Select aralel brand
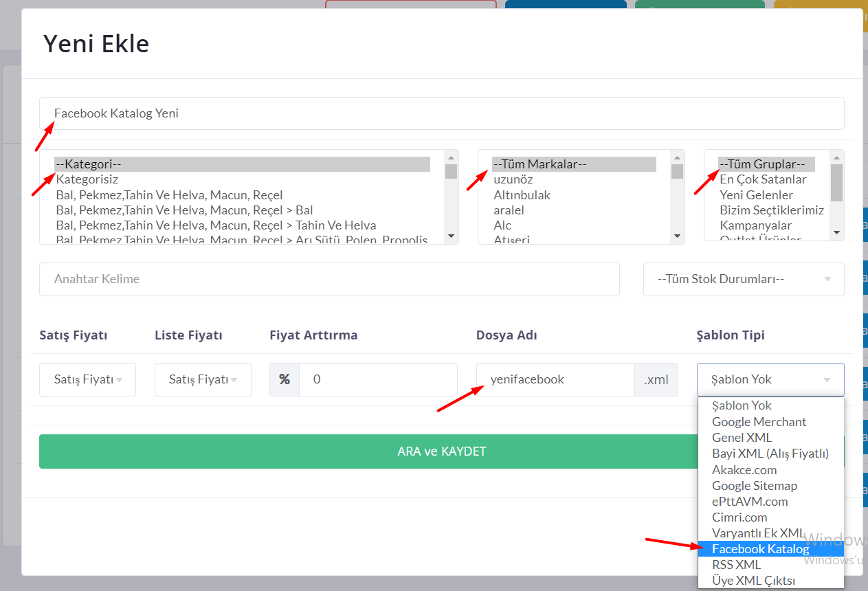Screen dimensions: 868x591 click(x=574, y=210)
